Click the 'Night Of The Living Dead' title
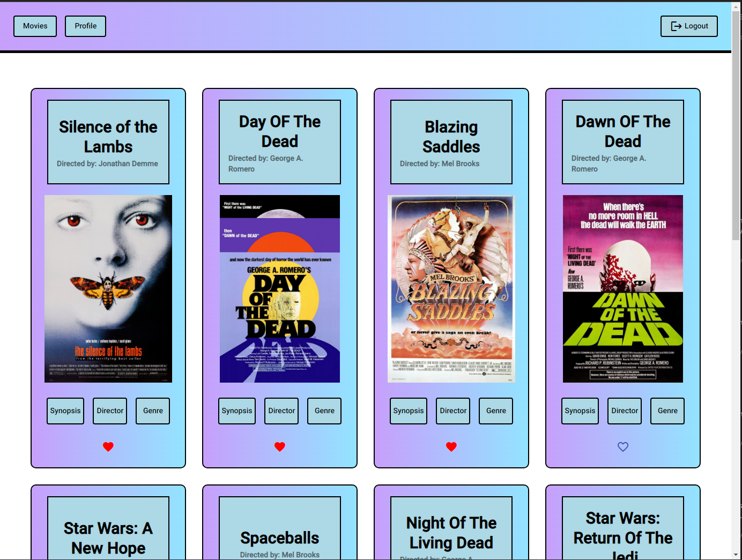The height and width of the screenshot is (560, 742). (x=451, y=533)
